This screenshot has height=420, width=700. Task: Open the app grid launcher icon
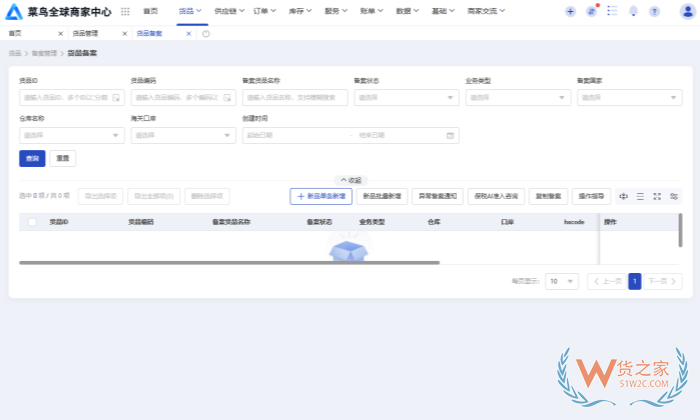pos(125,12)
